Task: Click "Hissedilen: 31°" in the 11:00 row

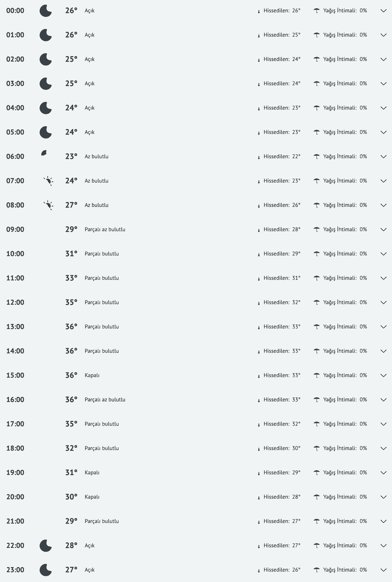Action: 282,278
